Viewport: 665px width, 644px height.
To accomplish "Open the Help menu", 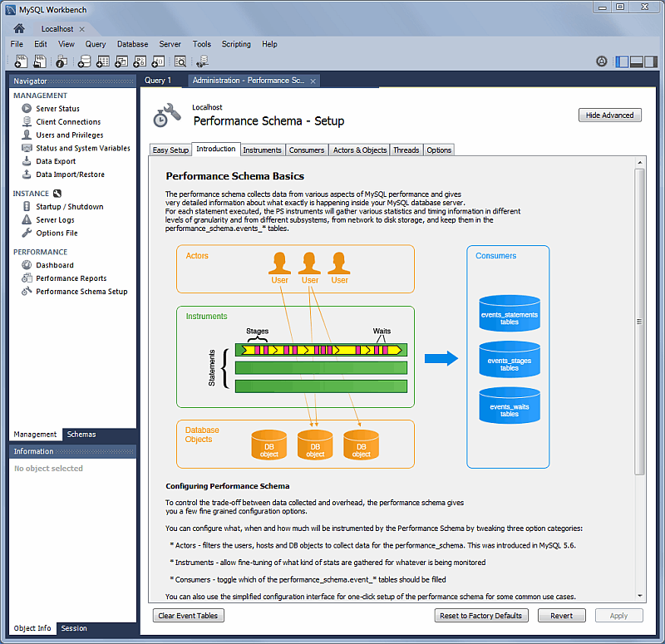I will point(269,44).
